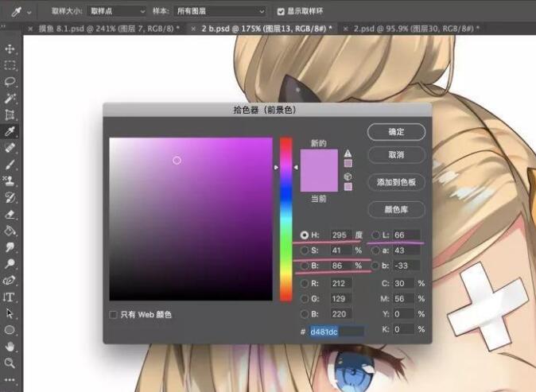Select the History Brush tool
Viewport: 536px width, 392px height.
tap(10, 197)
